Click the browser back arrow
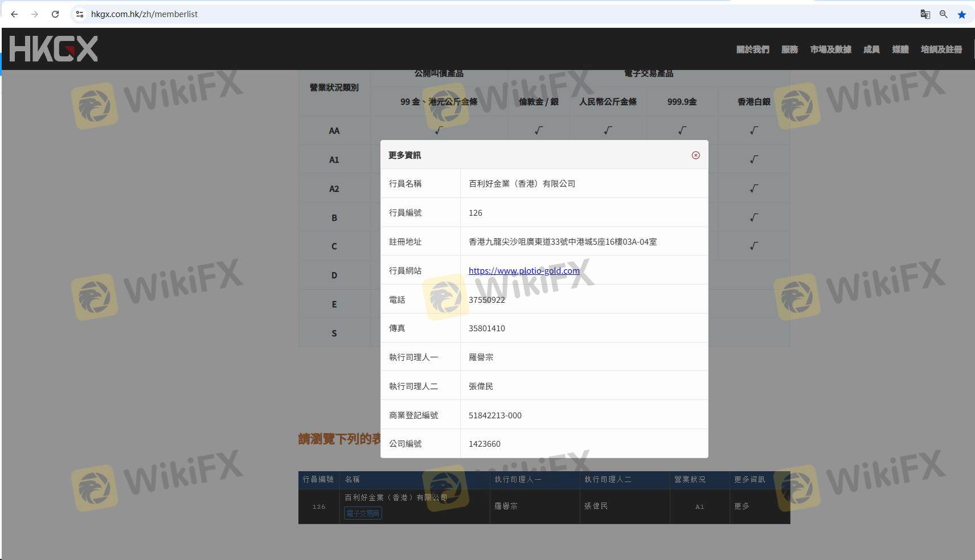975x560 pixels. 14,14
